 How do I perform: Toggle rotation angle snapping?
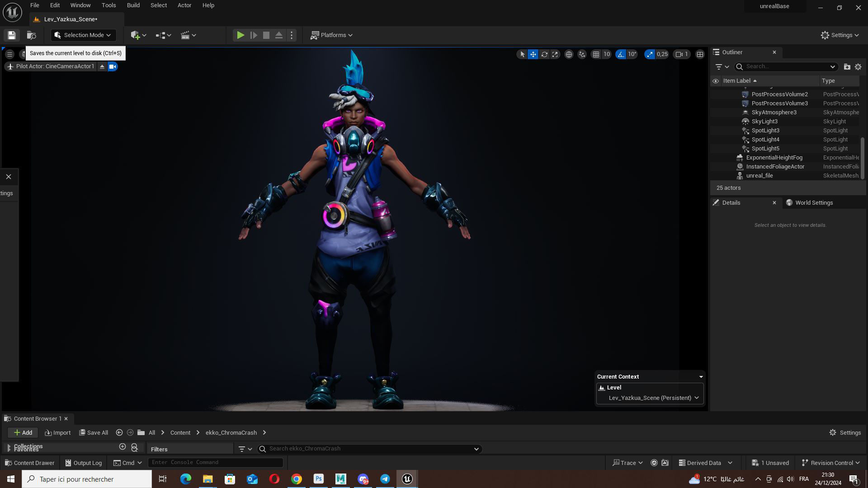coord(621,54)
